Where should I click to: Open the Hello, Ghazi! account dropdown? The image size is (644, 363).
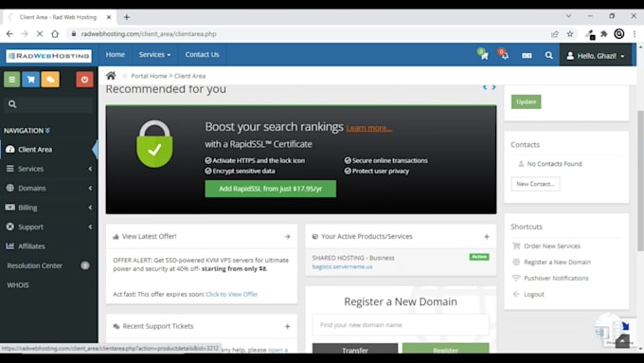point(596,56)
